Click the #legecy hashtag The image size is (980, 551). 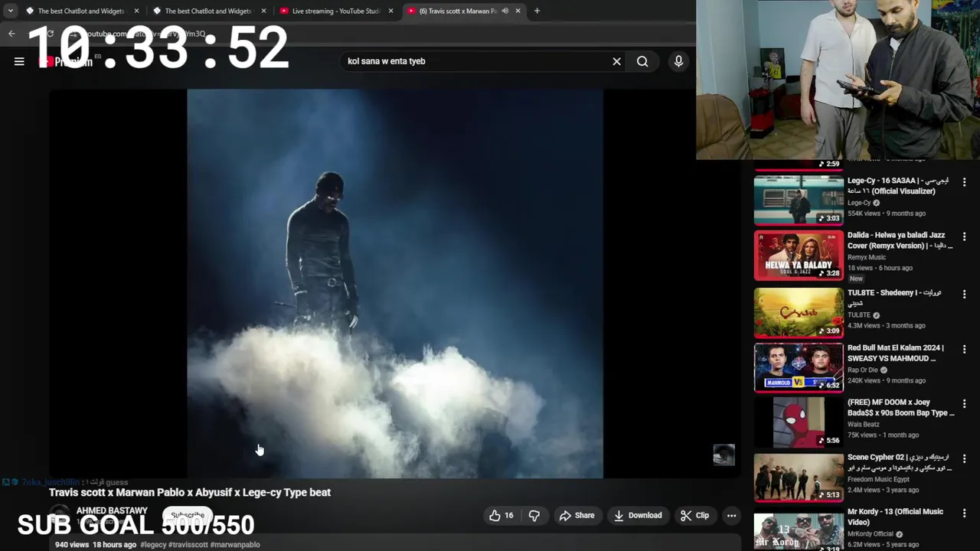point(153,545)
